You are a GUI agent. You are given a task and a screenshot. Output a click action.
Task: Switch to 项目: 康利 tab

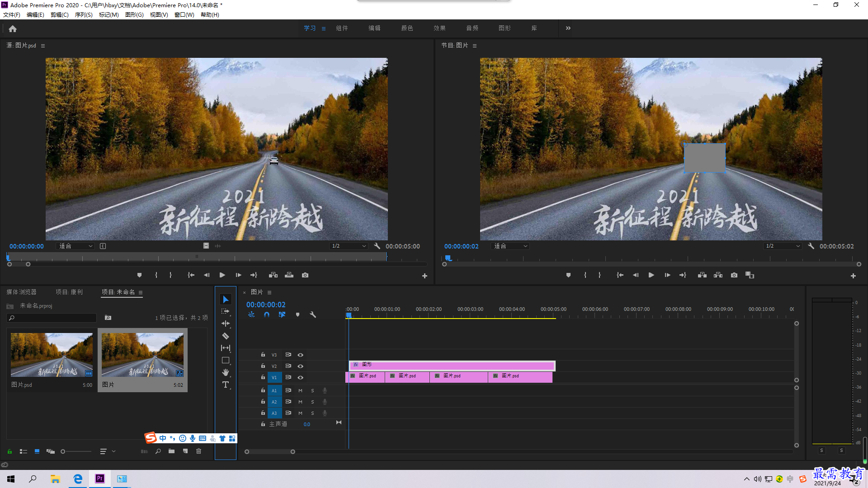69,292
